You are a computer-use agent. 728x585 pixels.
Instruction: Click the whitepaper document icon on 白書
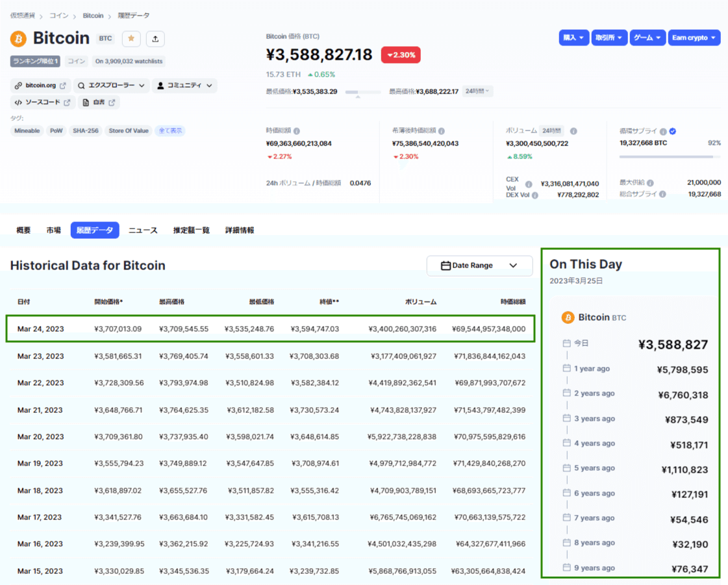tap(86, 102)
